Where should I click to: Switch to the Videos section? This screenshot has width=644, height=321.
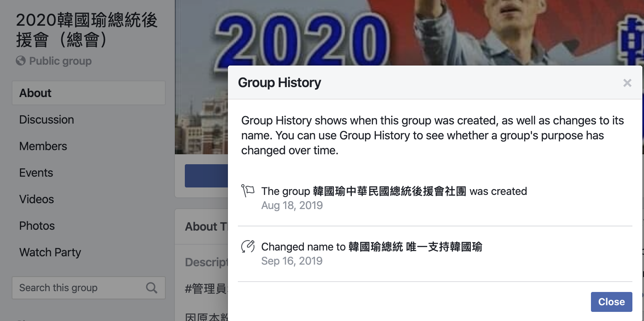[36, 199]
